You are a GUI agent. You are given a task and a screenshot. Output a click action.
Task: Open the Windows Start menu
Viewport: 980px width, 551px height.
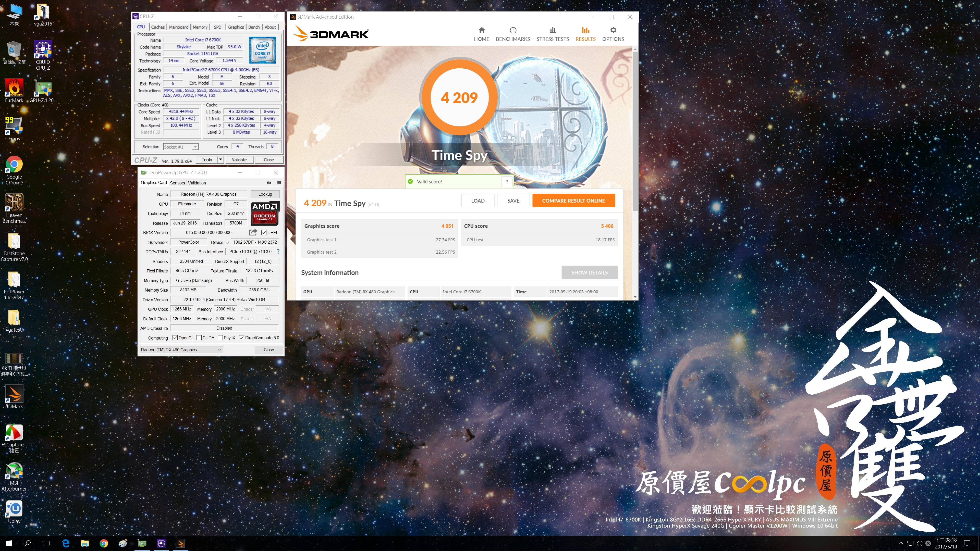click(x=9, y=543)
